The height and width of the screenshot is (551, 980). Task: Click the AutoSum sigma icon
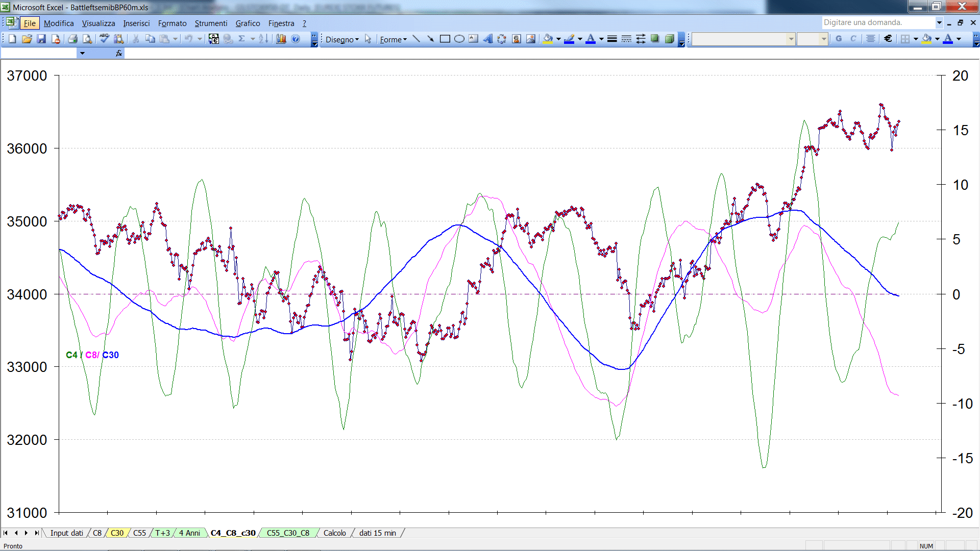point(242,39)
